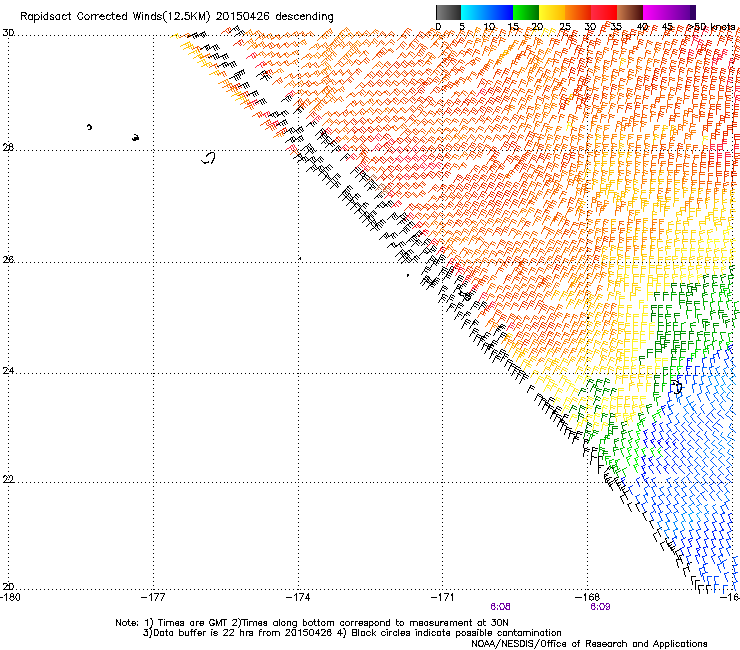Click longitude label -171
The image size is (740, 650).
pyautogui.click(x=442, y=598)
